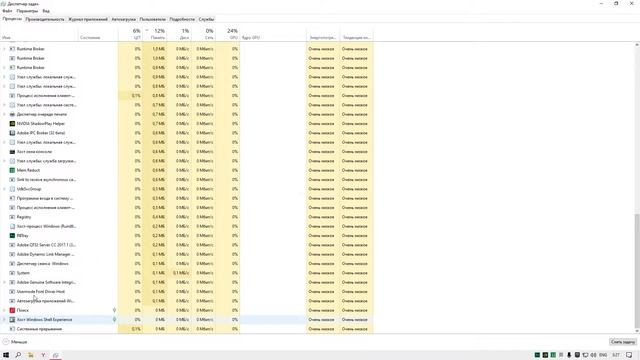Switch to the Автозагрузка tab
Image resolution: width=640 pixels, height=360 pixels.
point(124,19)
